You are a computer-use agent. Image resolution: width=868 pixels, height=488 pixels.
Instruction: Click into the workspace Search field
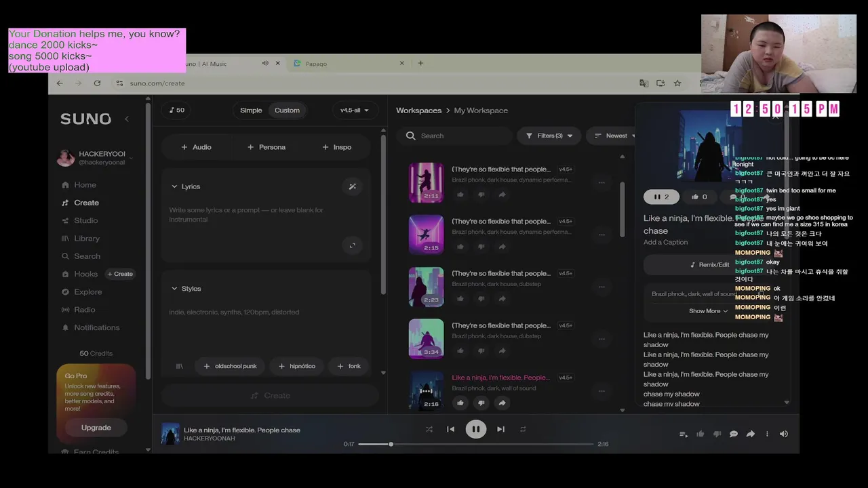click(454, 136)
